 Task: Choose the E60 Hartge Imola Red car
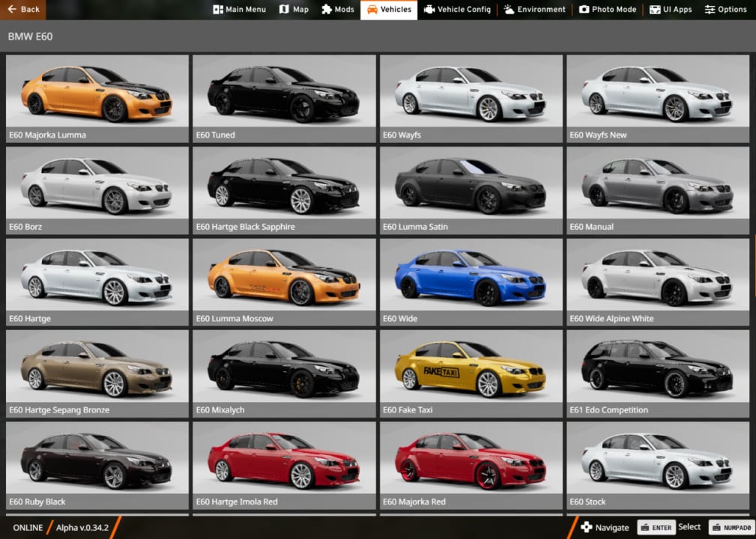point(284,466)
